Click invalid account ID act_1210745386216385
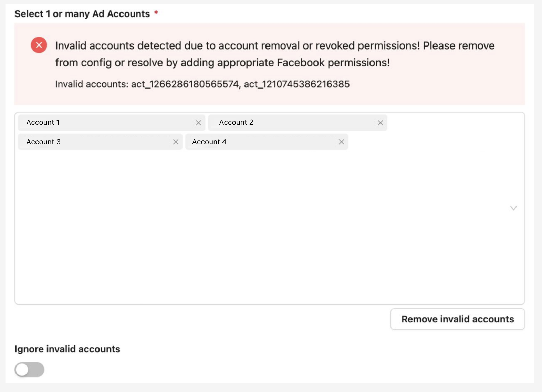The image size is (542, 392). point(297,84)
